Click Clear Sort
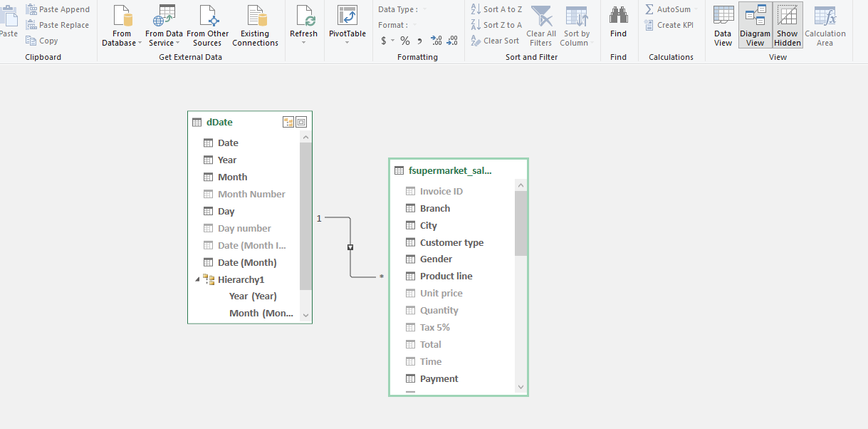868x429 pixels. pyautogui.click(x=495, y=41)
